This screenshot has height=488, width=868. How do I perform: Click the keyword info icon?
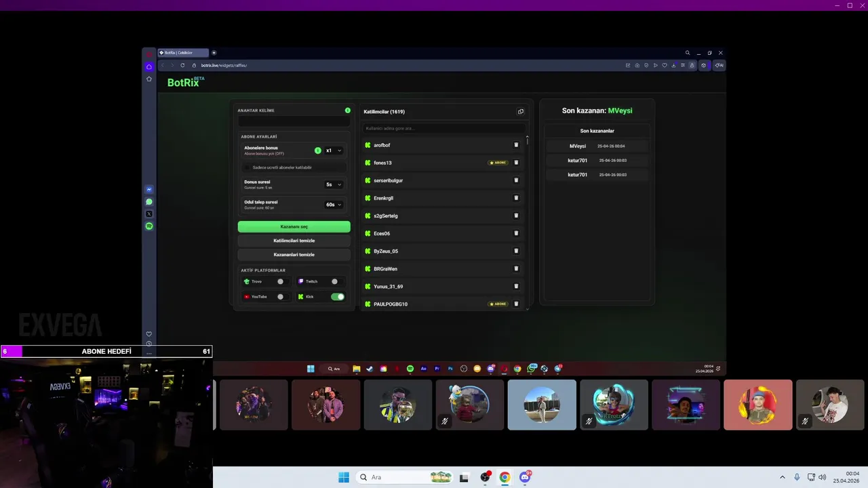click(348, 110)
